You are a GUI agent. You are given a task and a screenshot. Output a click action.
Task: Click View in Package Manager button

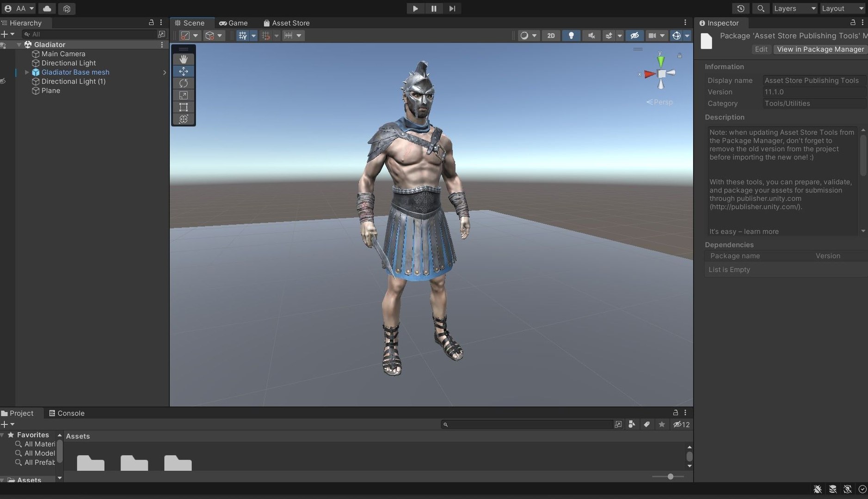(820, 49)
